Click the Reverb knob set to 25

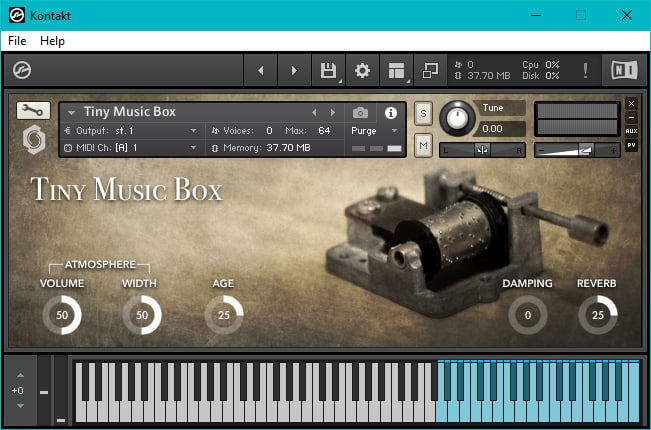click(x=598, y=315)
